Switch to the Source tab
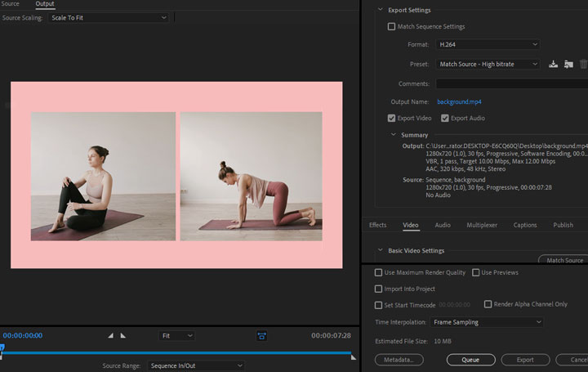The width and height of the screenshot is (588, 372). (11, 4)
